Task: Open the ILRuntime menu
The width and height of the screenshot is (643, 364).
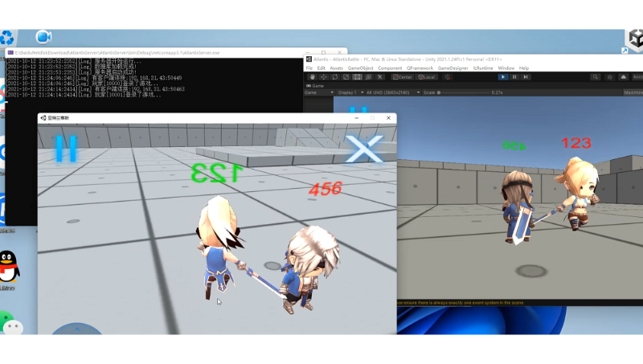Action: pos(483,68)
